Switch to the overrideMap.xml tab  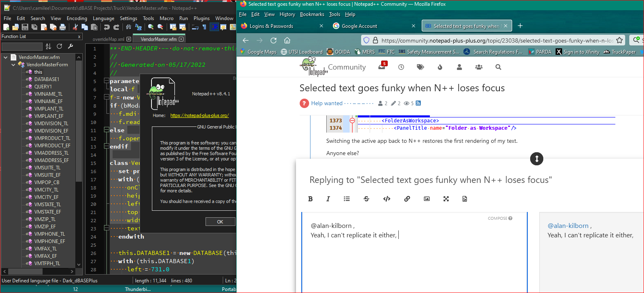(x=108, y=39)
